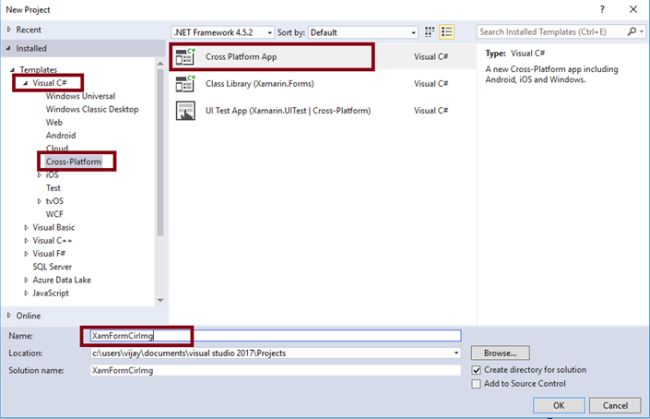Select the WCF template category

[54, 214]
